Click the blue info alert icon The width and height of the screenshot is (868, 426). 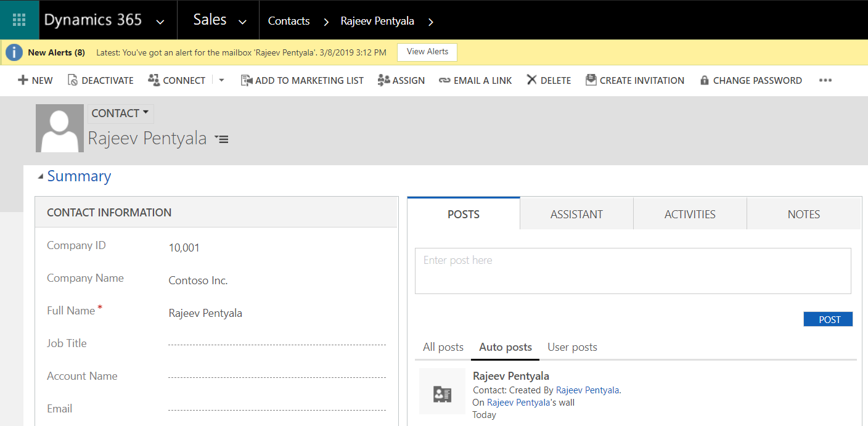coord(14,52)
